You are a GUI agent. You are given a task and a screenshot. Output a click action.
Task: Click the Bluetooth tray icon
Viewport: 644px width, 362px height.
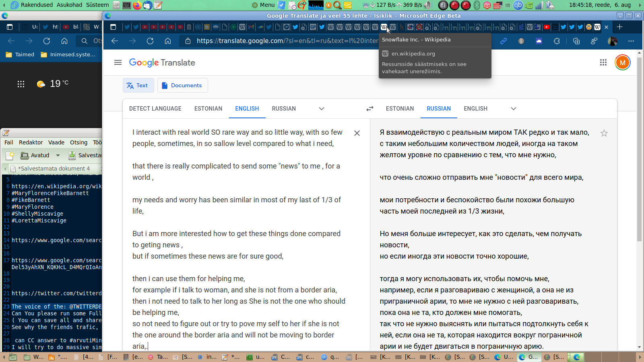coord(477,5)
